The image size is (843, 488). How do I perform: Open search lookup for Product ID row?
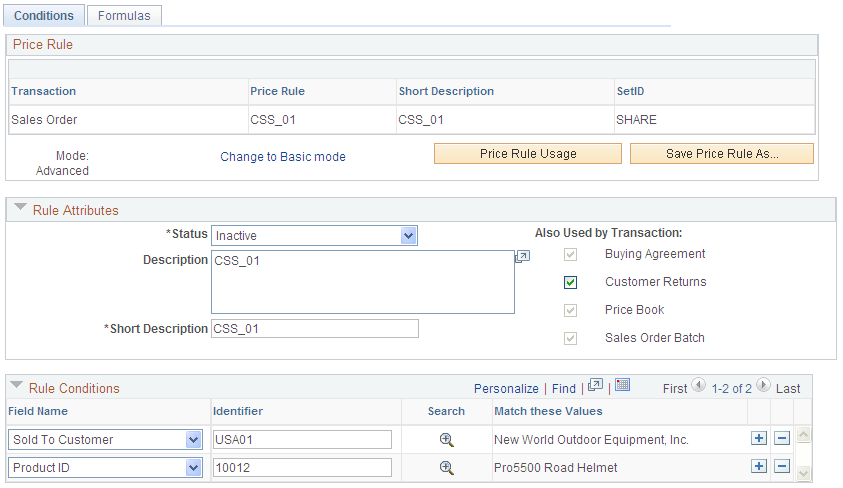(x=447, y=468)
